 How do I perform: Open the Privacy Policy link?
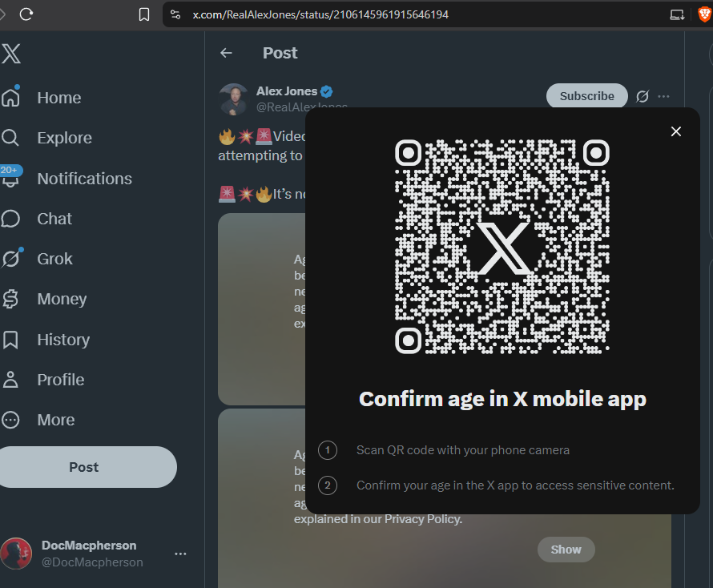pos(423,519)
